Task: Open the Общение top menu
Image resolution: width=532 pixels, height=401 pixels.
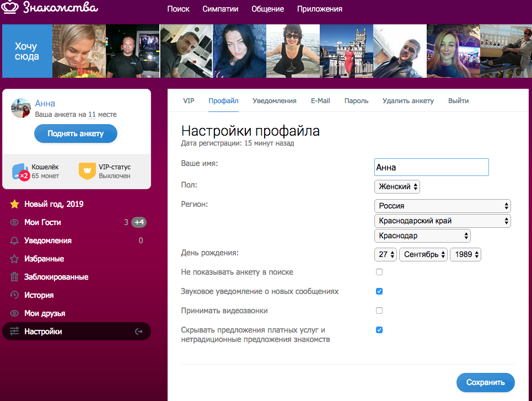Action: click(267, 9)
